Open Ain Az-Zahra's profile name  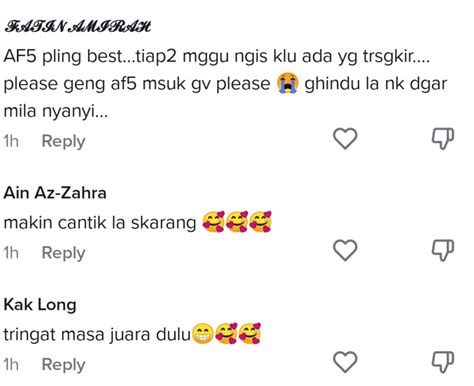(55, 193)
